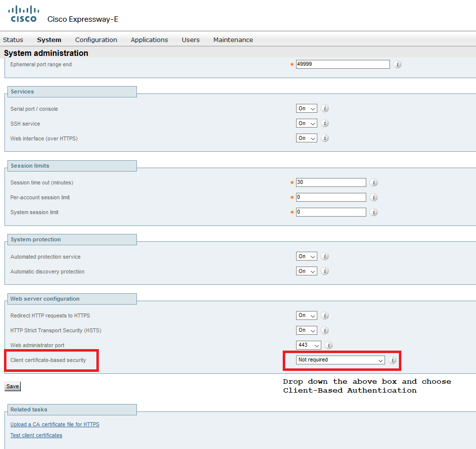Open the Maintenance menu
This screenshot has width=476, height=449.
[x=233, y=40]
